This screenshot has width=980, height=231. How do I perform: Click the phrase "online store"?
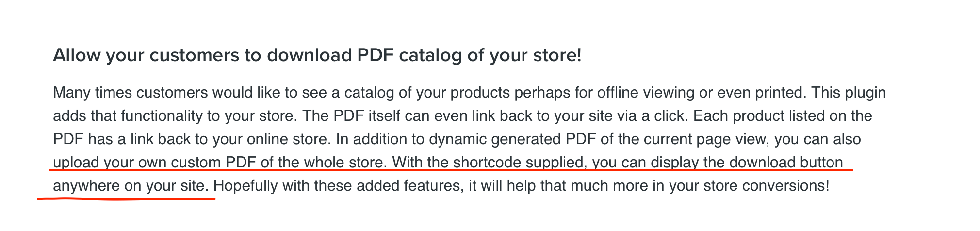[287, 139]
